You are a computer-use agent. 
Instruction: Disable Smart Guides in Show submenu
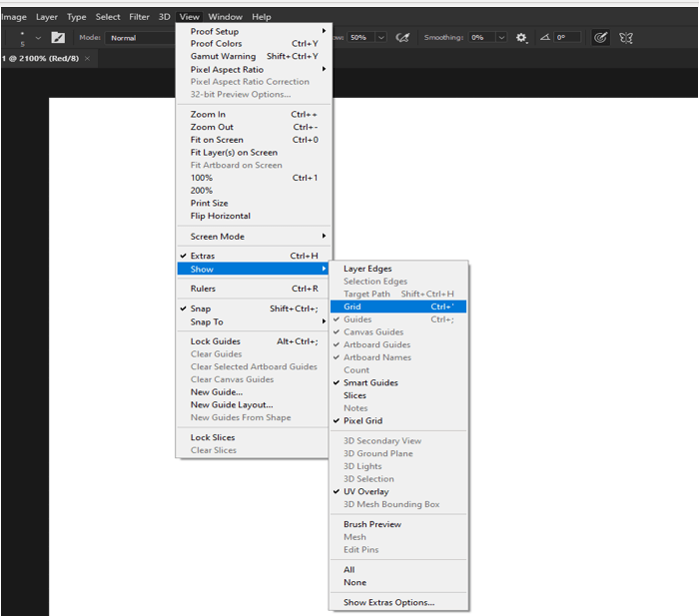370,383
